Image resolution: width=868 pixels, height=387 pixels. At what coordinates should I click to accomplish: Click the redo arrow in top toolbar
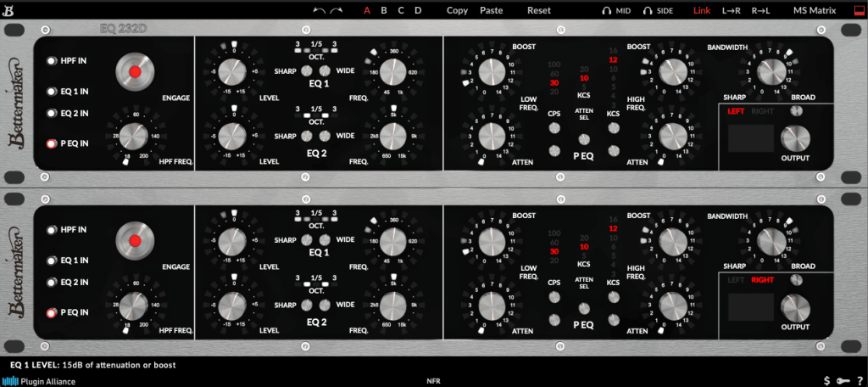(336, 10)
